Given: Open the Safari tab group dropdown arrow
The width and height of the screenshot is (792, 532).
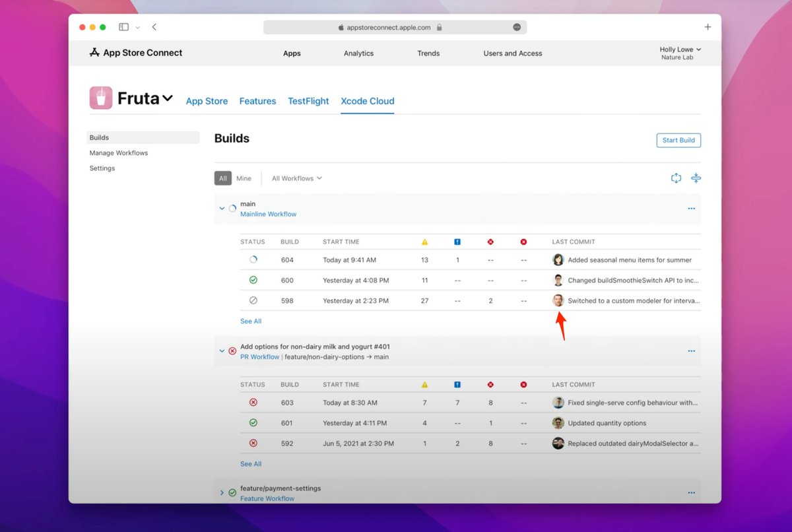Looking at the screenshot, I should pyautogui.click(x=137, y=27).
